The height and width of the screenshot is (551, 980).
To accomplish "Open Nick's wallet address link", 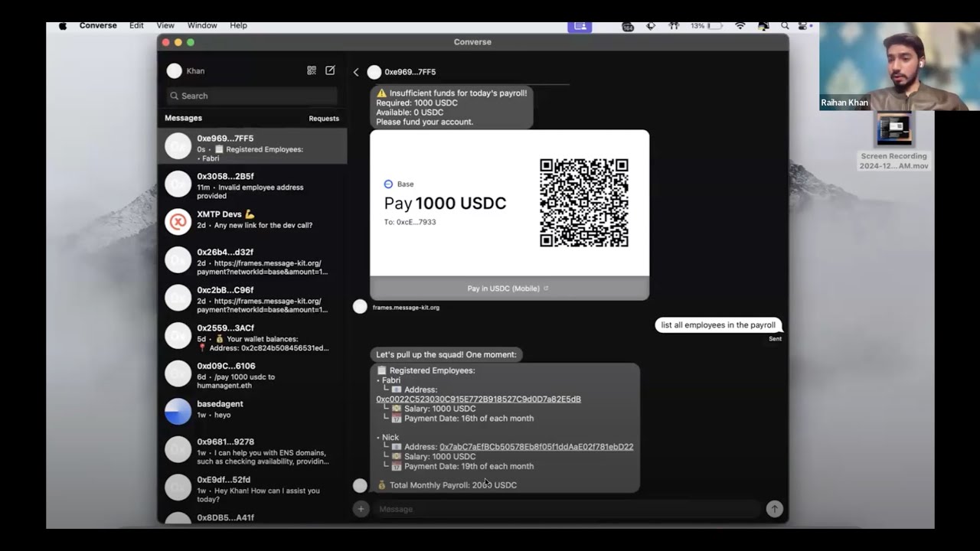I will (536, 447).
